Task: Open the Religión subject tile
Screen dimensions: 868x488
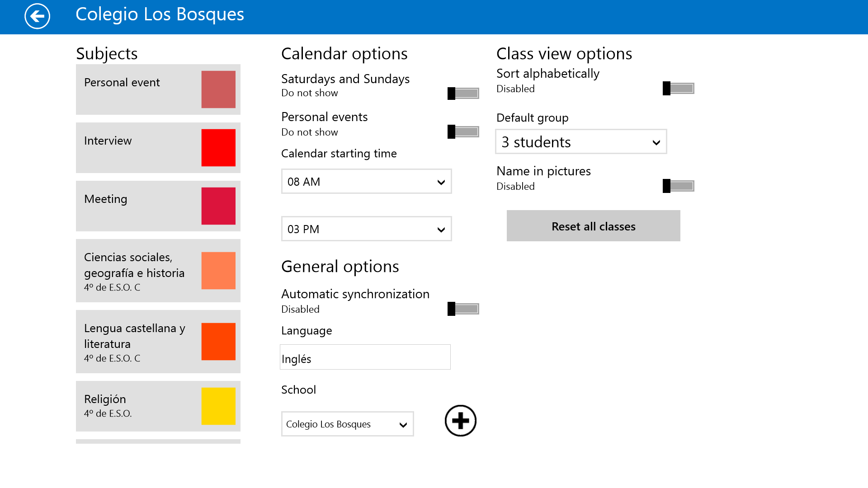Action: (136, 406)
